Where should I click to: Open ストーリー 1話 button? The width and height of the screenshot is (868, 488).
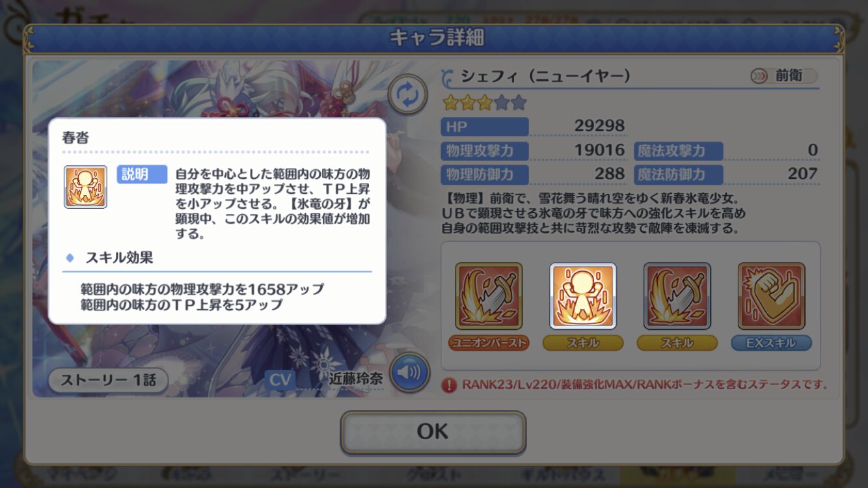108,381
